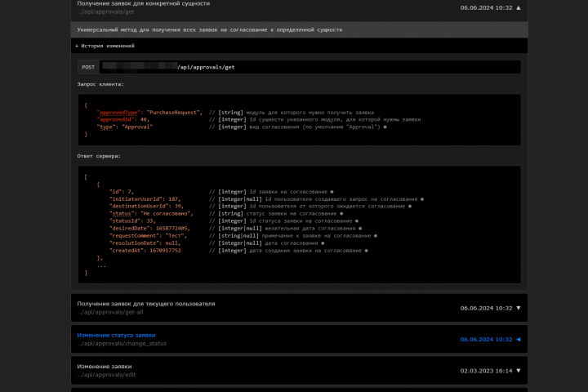The height and width of the screenshot is (392, 588).
Task: Click the "approvedId" key in request
Action: click(x=115, y=119)
